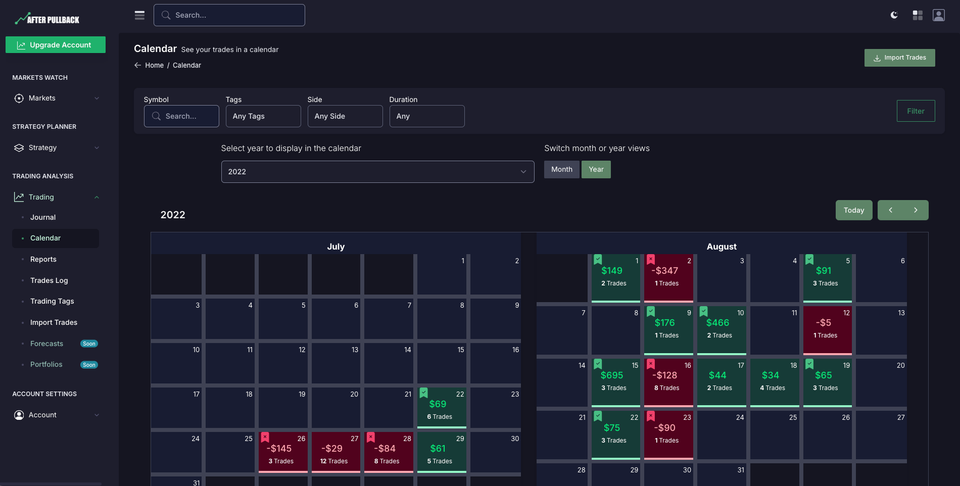Open the August 17 $44 day cell
The width and height of the screenshot is (960, 486).
click(x=721, y=383)
